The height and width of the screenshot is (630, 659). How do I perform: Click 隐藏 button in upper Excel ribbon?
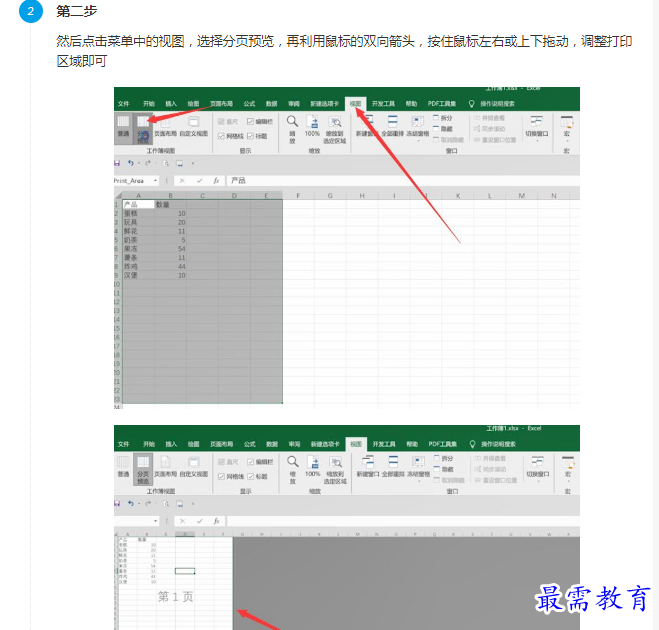(443, 129)
